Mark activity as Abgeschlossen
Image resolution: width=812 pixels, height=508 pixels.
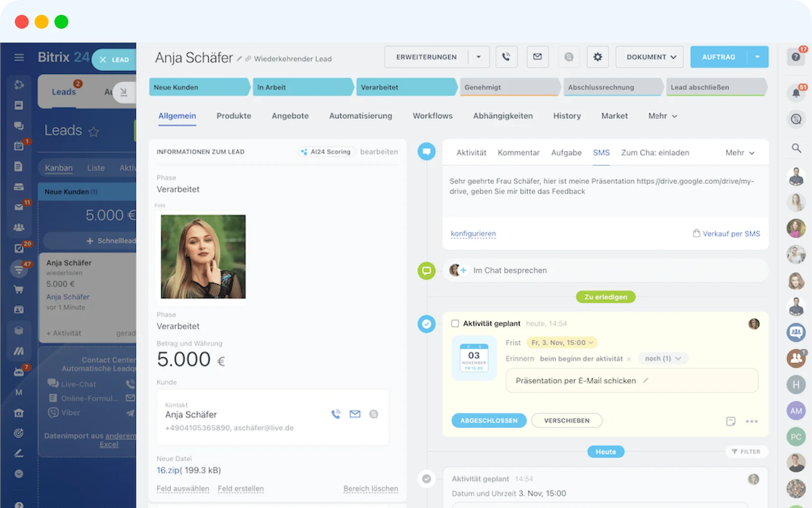tap(489, 421)
